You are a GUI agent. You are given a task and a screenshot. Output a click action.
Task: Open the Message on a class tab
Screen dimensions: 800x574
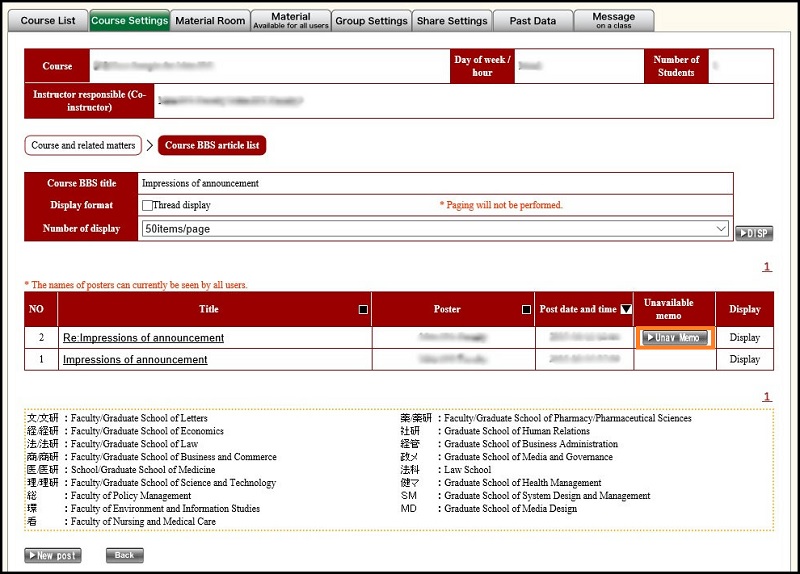point(613,20)
